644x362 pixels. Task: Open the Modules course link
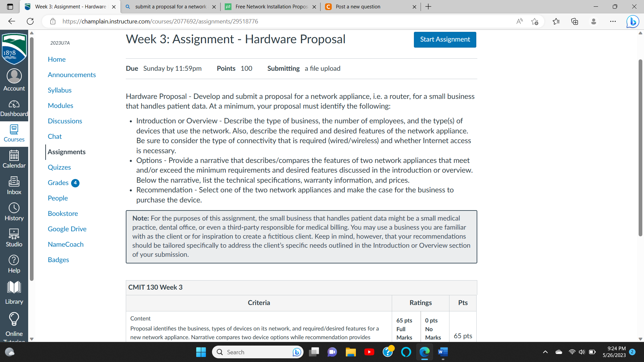[60, 106]
